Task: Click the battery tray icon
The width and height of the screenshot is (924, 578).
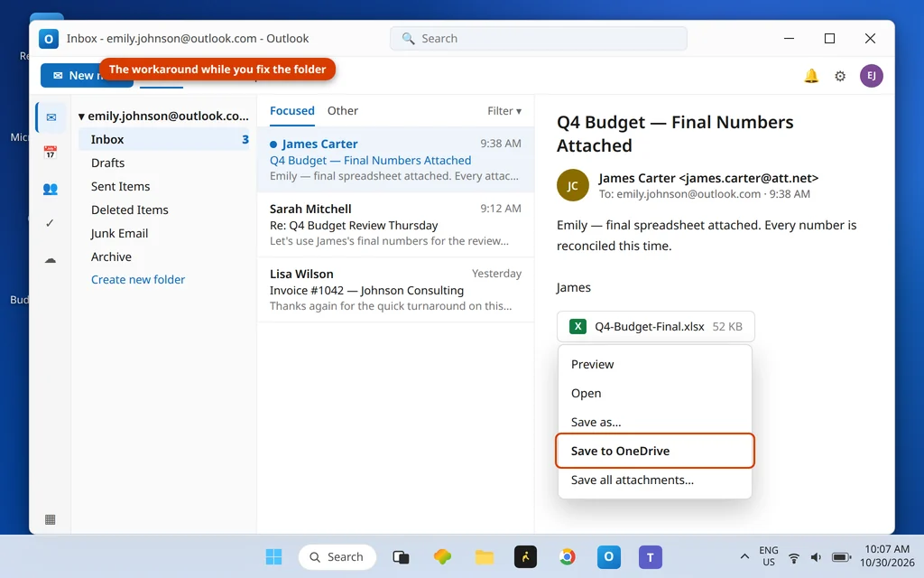Action: coord(841,556)
